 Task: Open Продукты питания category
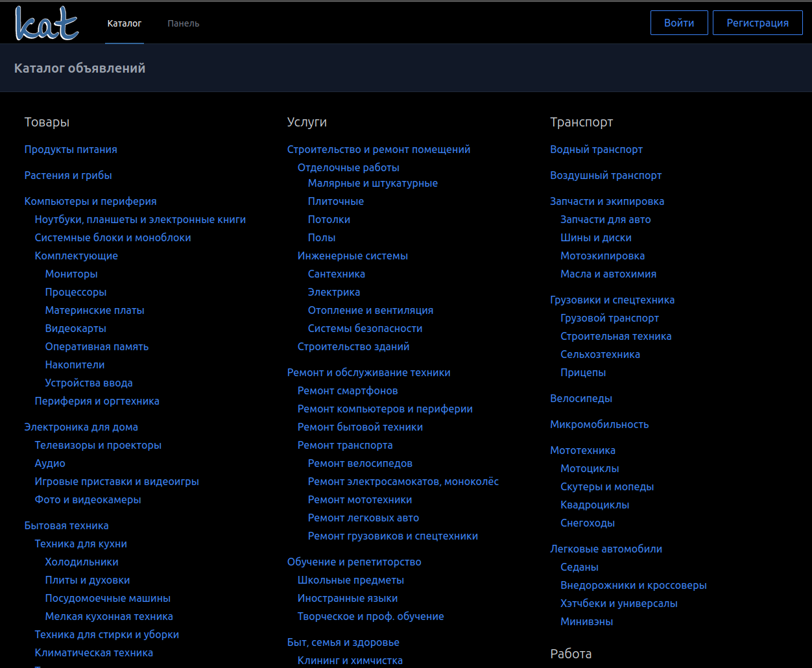(71, 149)
